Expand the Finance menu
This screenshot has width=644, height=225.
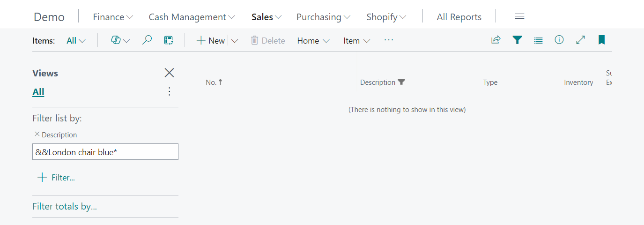[113, 17]
